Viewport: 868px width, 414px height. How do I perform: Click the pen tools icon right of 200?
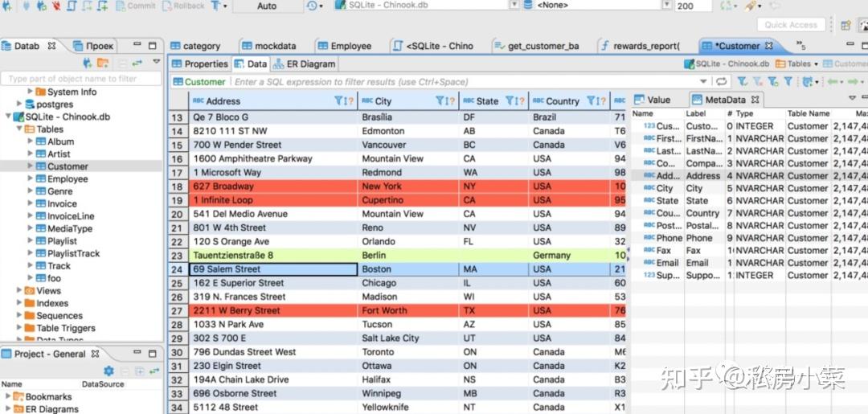(750, 6)
